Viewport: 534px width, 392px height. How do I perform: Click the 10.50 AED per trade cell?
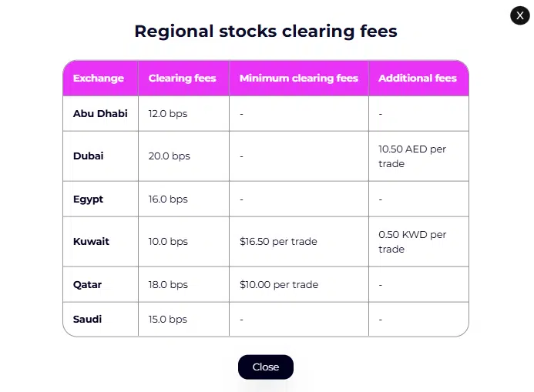(x=412, y=156)
